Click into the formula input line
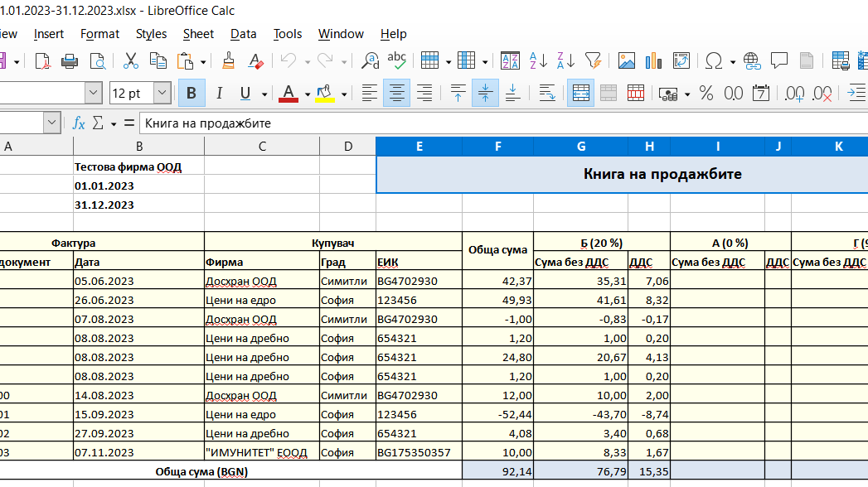Viewport: 868px width, 487px height. 503,123
